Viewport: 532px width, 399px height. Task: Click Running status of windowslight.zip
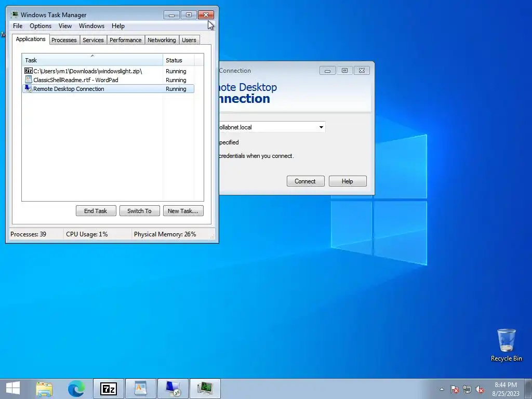pos(176,71)
